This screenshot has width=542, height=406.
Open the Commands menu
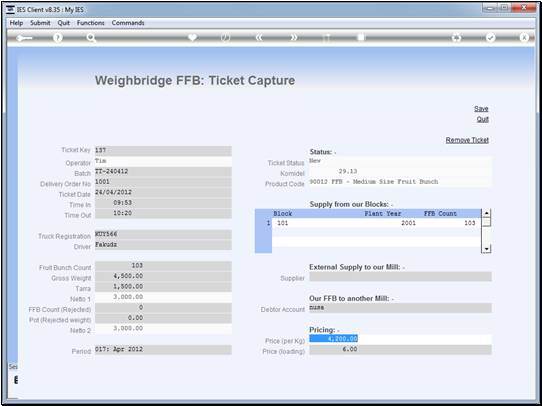[128, 23]
